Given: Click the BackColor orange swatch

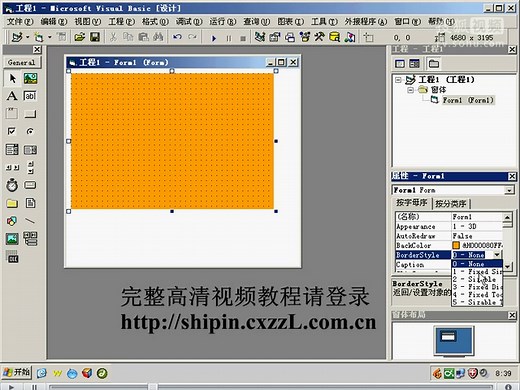Looking at the screenshot, I should 456,245.
